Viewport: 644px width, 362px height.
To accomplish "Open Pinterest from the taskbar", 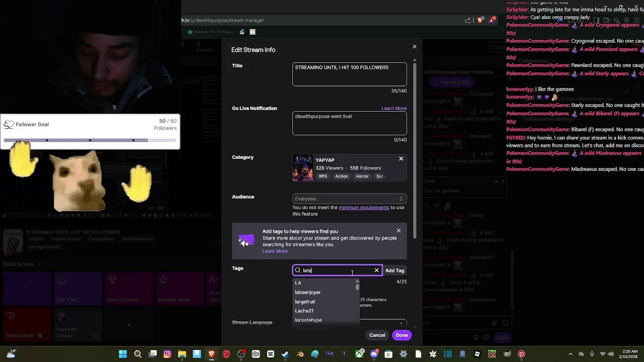I will [x=521, y=354].
